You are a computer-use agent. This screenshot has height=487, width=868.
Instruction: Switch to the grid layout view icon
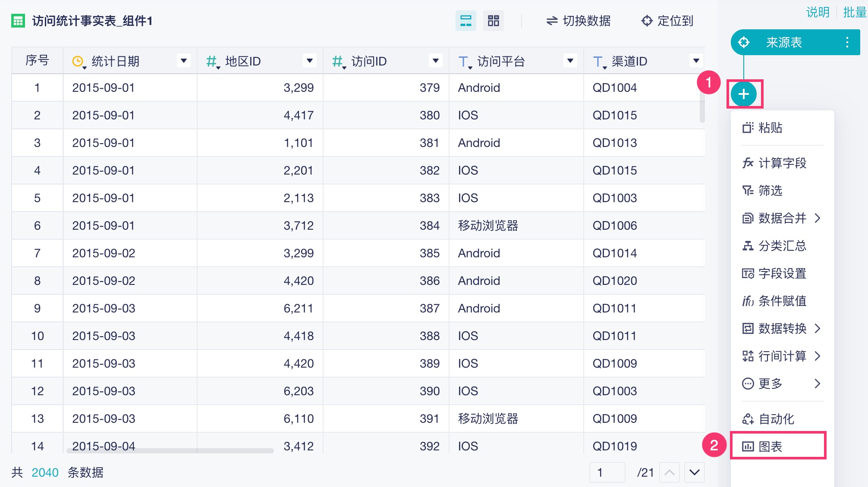coord(493,21)
